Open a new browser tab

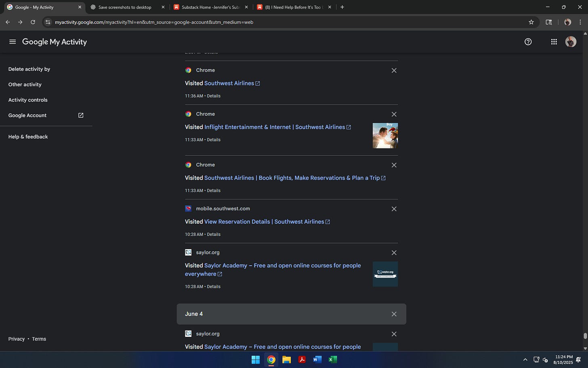point(342,7)
